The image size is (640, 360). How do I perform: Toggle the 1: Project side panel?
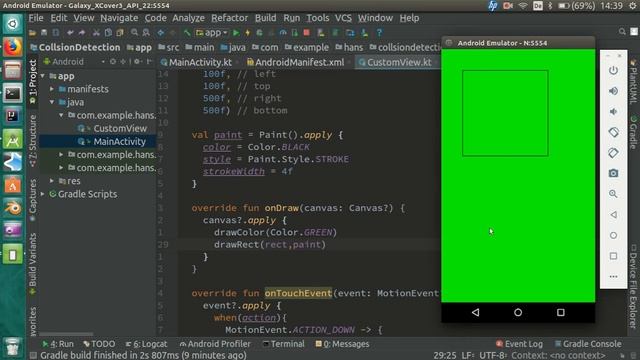coord(33,82)
